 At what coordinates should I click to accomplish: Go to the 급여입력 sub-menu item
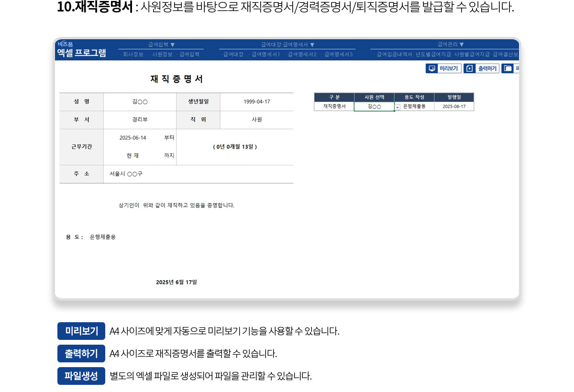[188, 54]
